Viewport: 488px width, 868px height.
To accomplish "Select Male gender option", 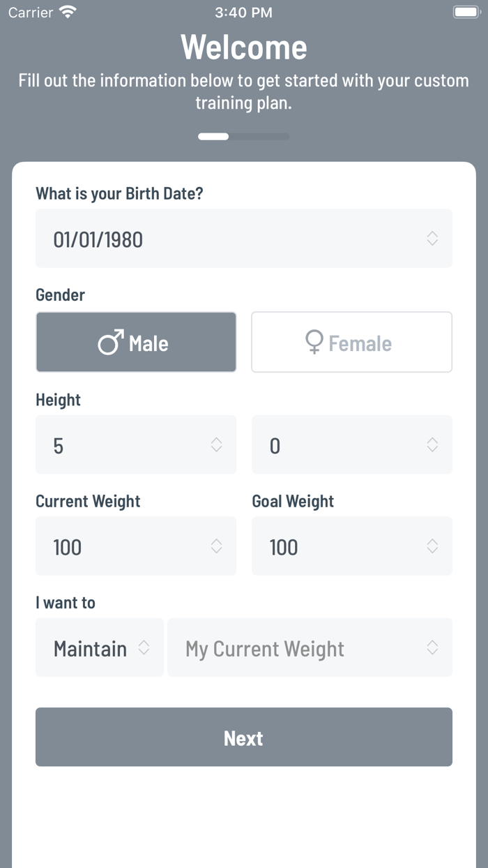I will (x=136, y=342).
